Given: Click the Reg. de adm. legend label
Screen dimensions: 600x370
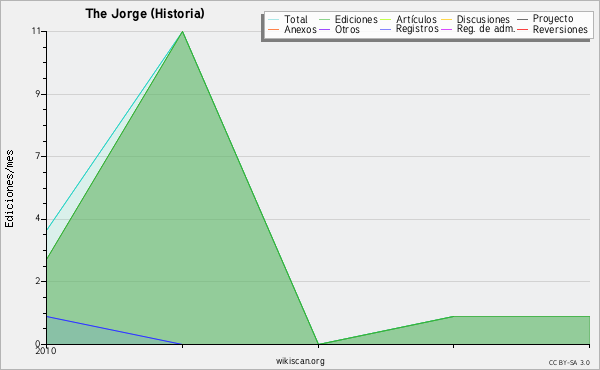Looking at the screenshot, I should click(x=486, y=29).
